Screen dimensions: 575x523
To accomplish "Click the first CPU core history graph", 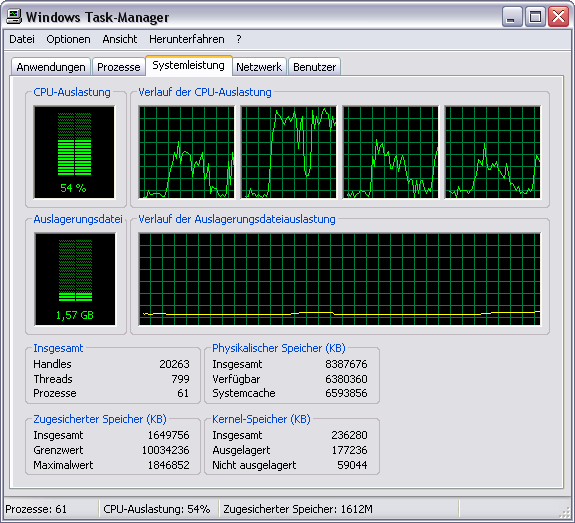I will 187,152.
